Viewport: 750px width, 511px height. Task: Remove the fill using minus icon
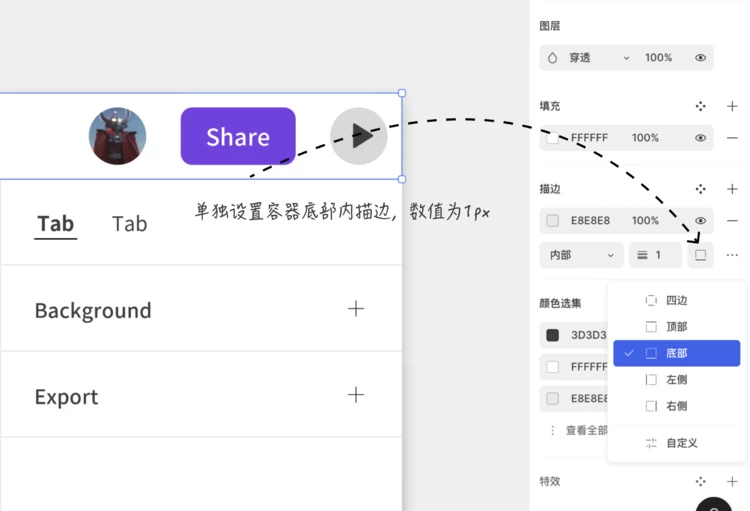(x=732, y=138)
